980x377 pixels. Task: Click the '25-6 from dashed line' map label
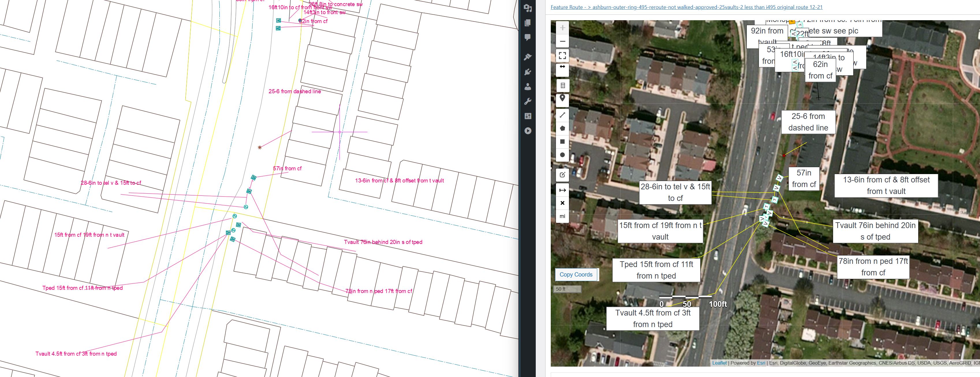coord(808,122)
